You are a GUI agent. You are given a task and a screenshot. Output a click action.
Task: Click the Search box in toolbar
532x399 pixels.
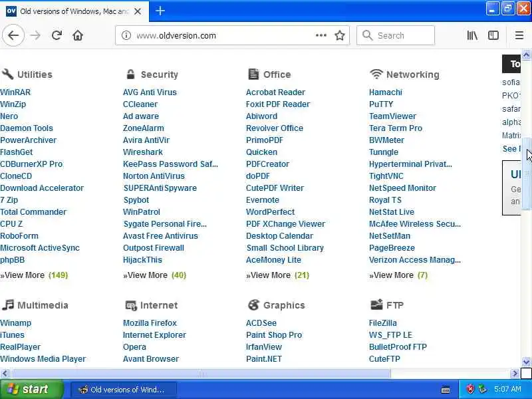click(396, 35)
